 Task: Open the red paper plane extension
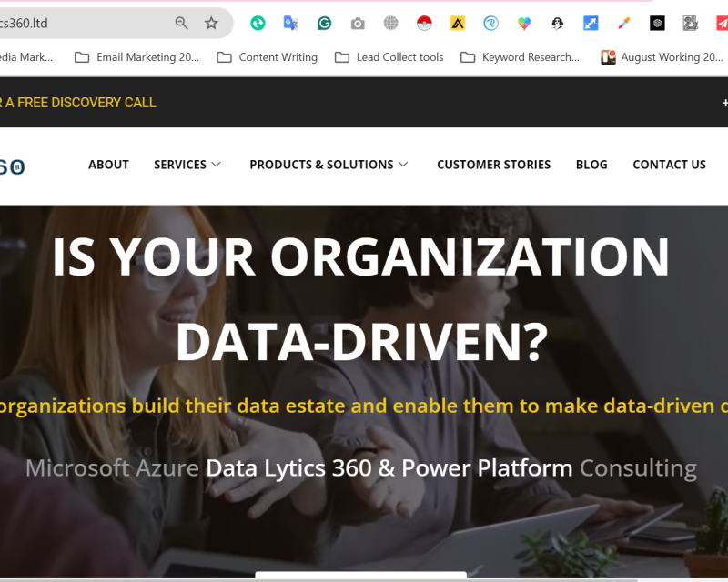pos(722,23)
